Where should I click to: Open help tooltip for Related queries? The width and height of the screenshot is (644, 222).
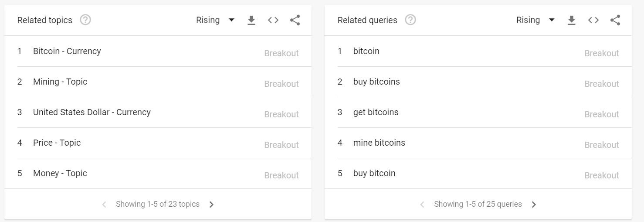[410, 20]
